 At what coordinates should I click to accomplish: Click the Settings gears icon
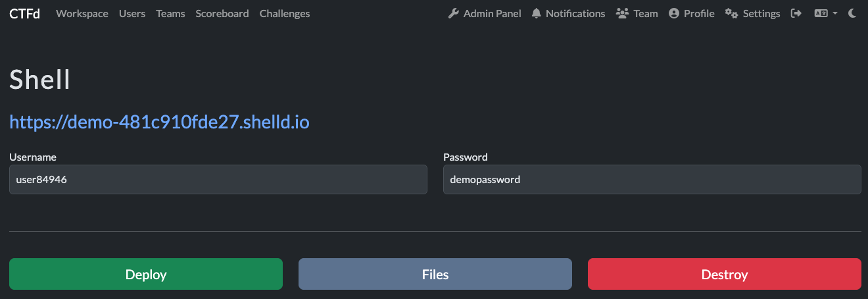point(731,13)
